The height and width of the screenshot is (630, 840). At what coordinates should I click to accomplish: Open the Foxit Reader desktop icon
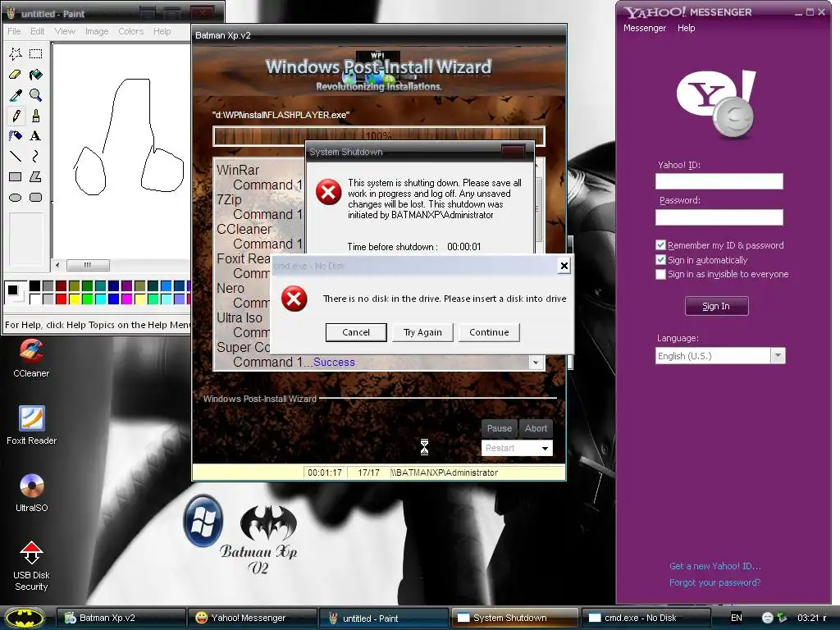[31, 426]
